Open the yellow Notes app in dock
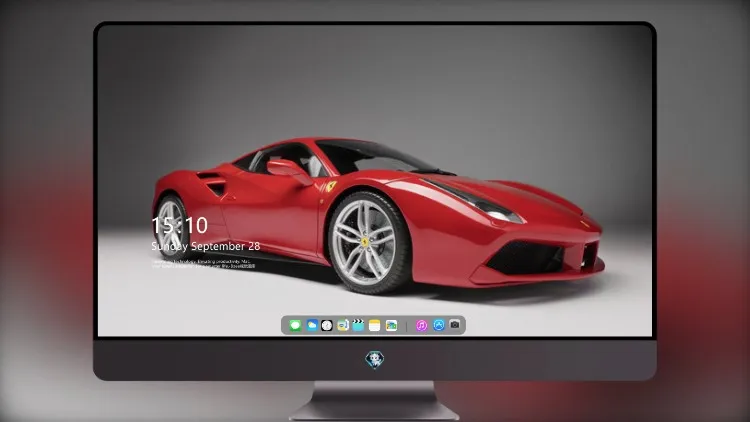The height and width of the screenshot is (422, 750). click(375, 325)
